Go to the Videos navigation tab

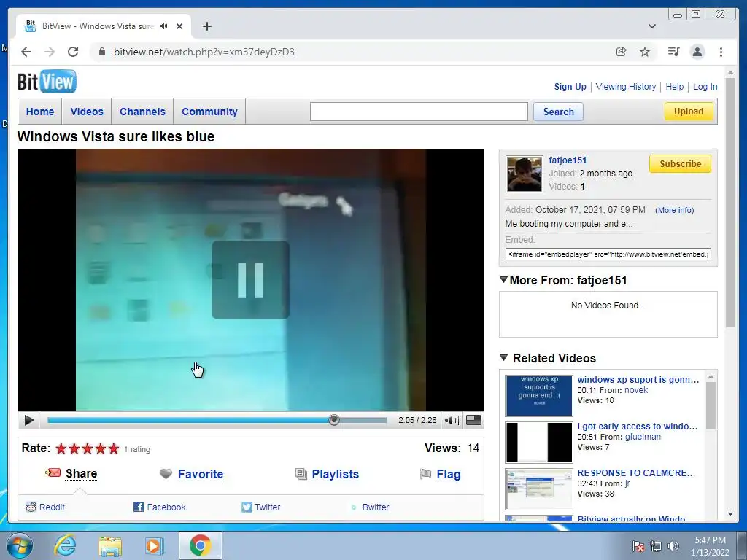click(87, 112)
